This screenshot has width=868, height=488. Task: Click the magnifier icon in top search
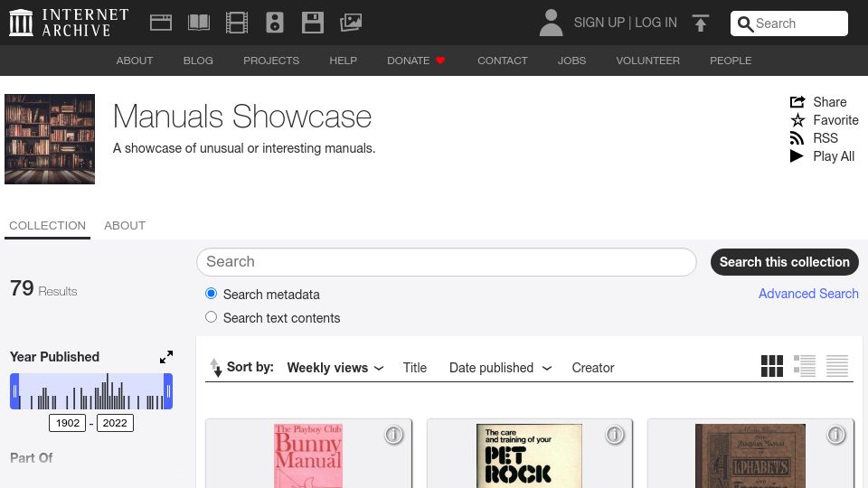point(745,23)
